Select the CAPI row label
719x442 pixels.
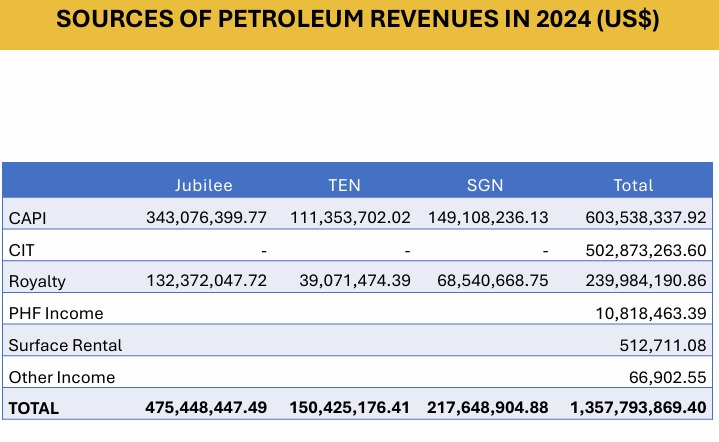[x=27, y=217]
